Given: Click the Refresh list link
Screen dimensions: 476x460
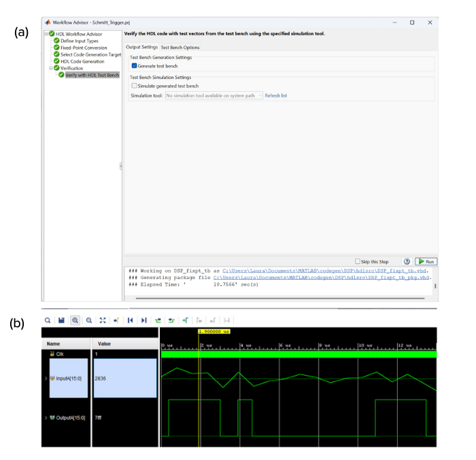Looking at the screenshot, I should [x=275, y=95].
